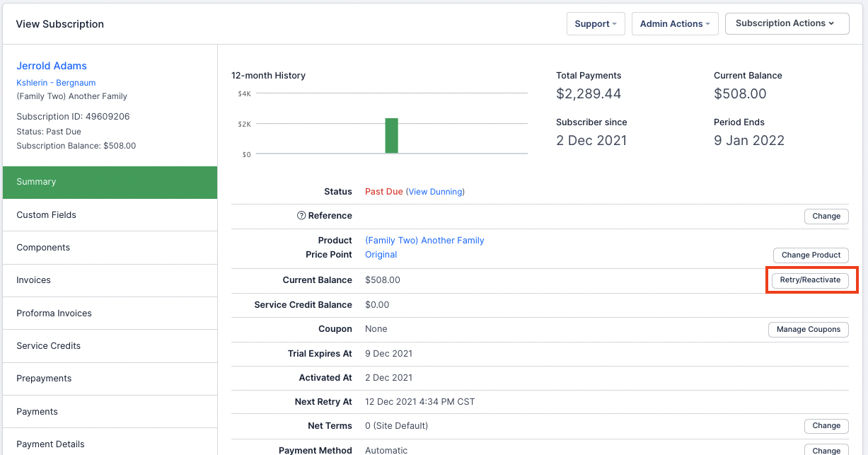Expand the Subscription Actions menu

pos(787,23)
